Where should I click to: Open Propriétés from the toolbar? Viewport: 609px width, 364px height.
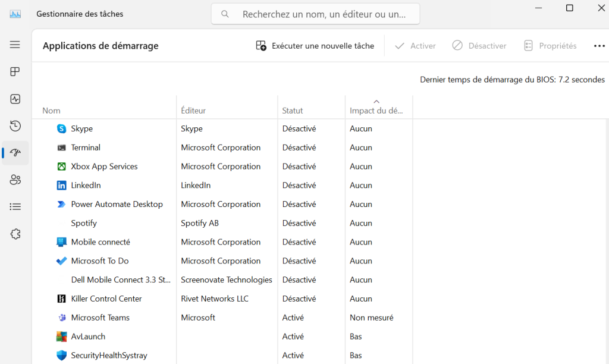[x=550, y=46]
